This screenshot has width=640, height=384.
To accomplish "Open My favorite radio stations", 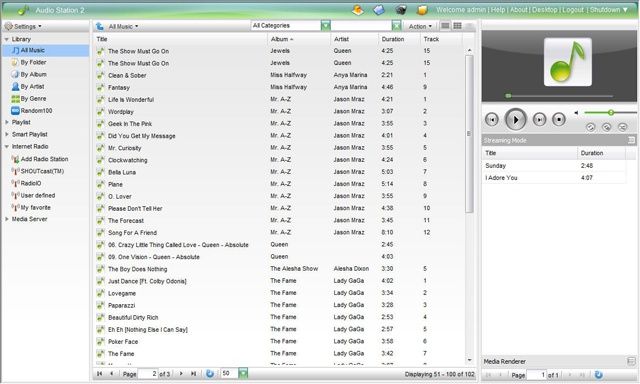I will 36,208.
